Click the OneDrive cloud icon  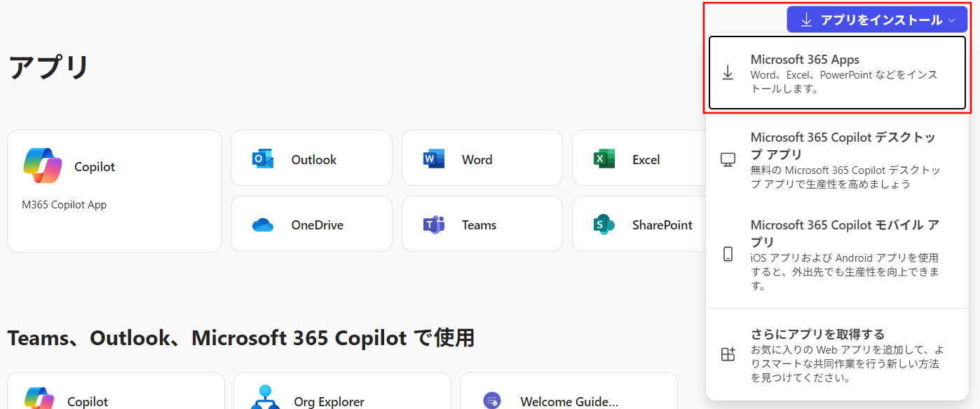coord(263,225)
